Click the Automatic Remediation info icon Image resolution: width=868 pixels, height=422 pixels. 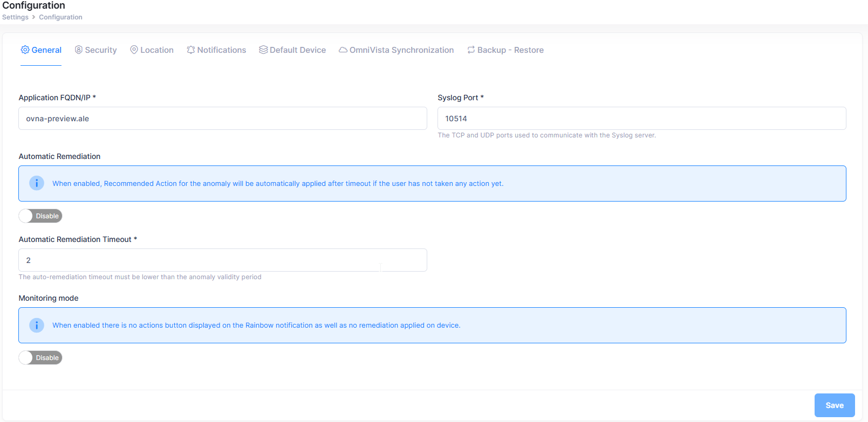[37, 183]
